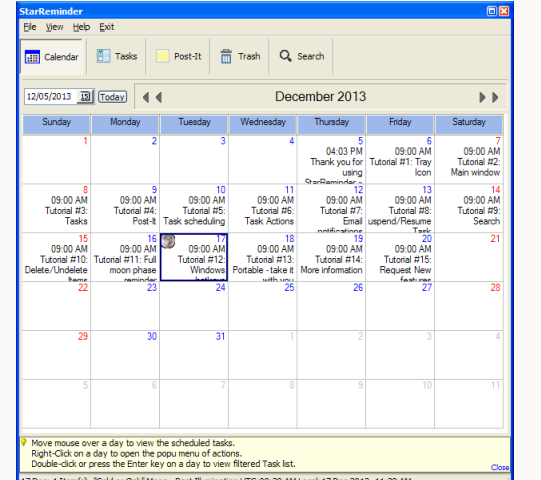541x480 pixels.
Task: Select December 8 Tutorial #3: Tasks
Action: click(x=56, y=208)
